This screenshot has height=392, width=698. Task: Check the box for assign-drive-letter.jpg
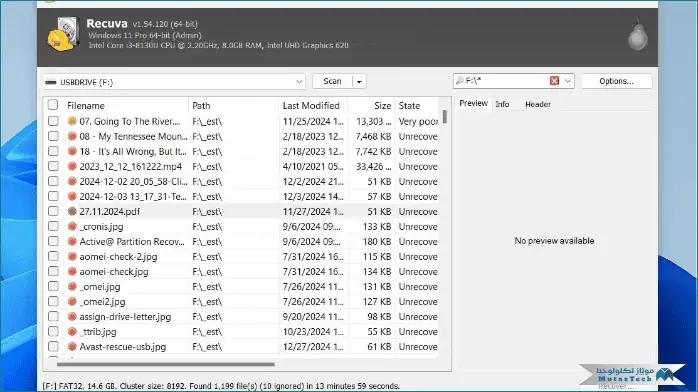(x=53, y=317)
